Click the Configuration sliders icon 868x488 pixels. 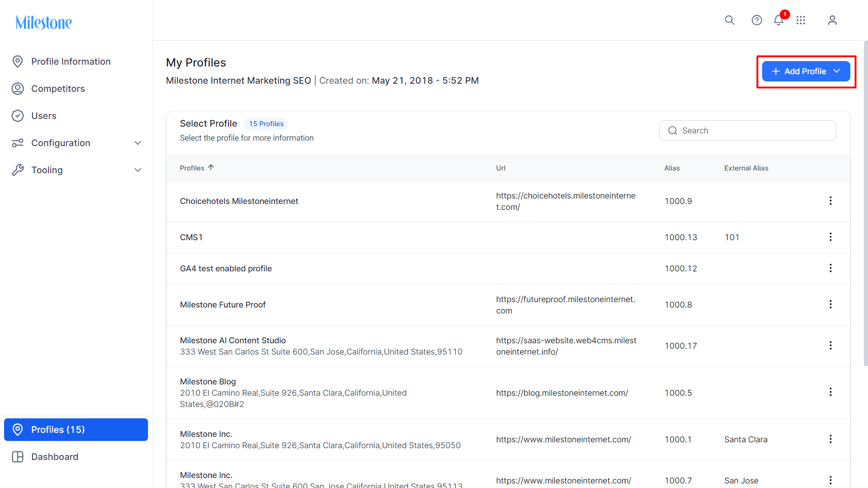18,143
